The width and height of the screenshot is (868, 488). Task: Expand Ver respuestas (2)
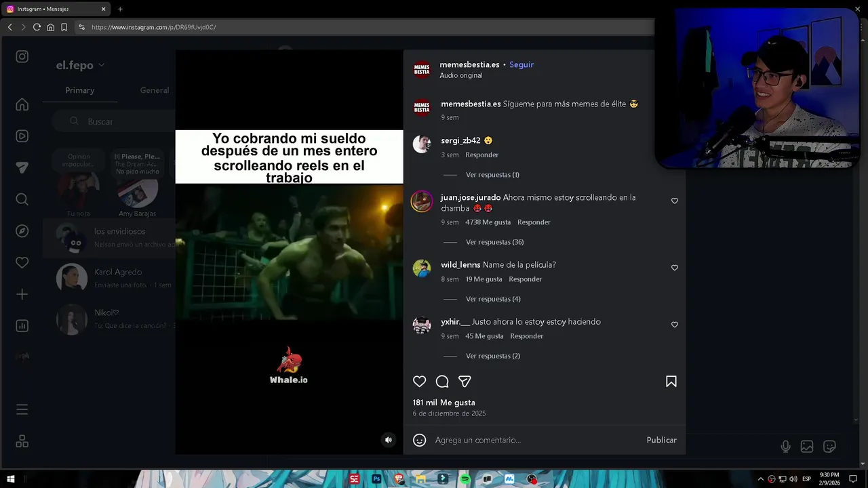493,356
